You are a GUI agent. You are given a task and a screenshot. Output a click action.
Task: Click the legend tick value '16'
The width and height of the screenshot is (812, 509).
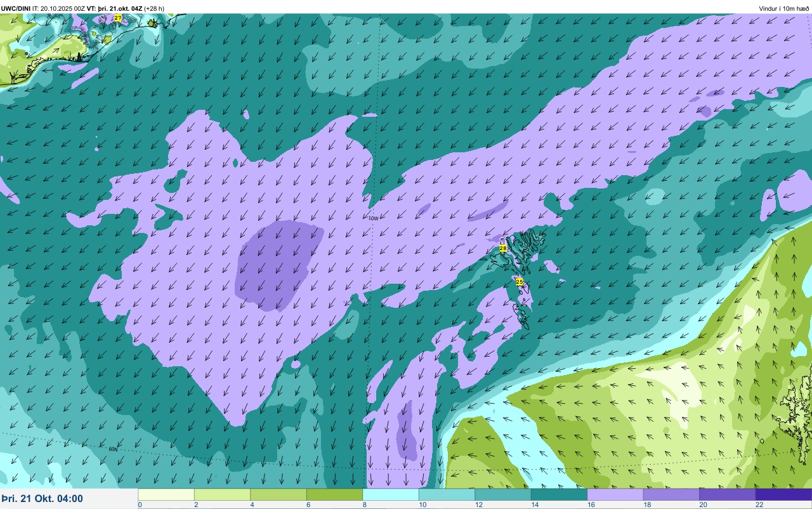pos(590,505)
